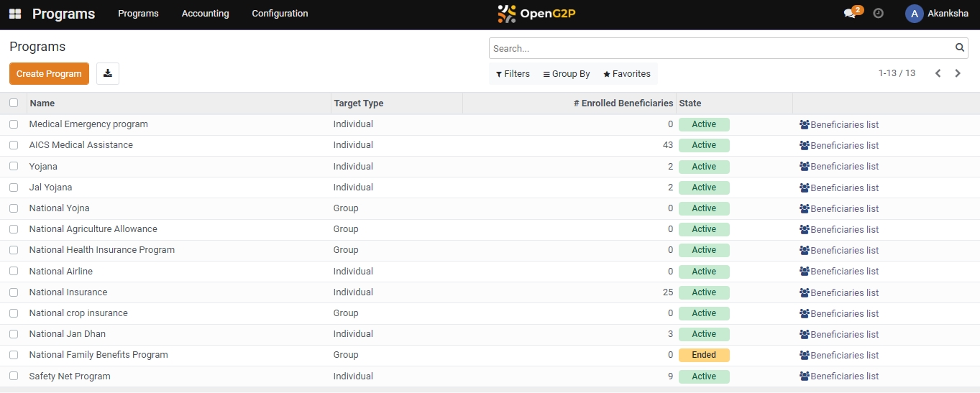Open the activities clock icon

pos(878,14)
